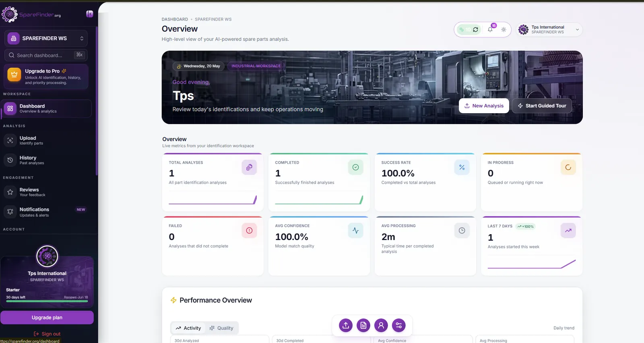Click the INDUSTRIAL WORKSPACE badge
Image resolution: width=644 pixels, height=343 pixels.
point(256,66)
